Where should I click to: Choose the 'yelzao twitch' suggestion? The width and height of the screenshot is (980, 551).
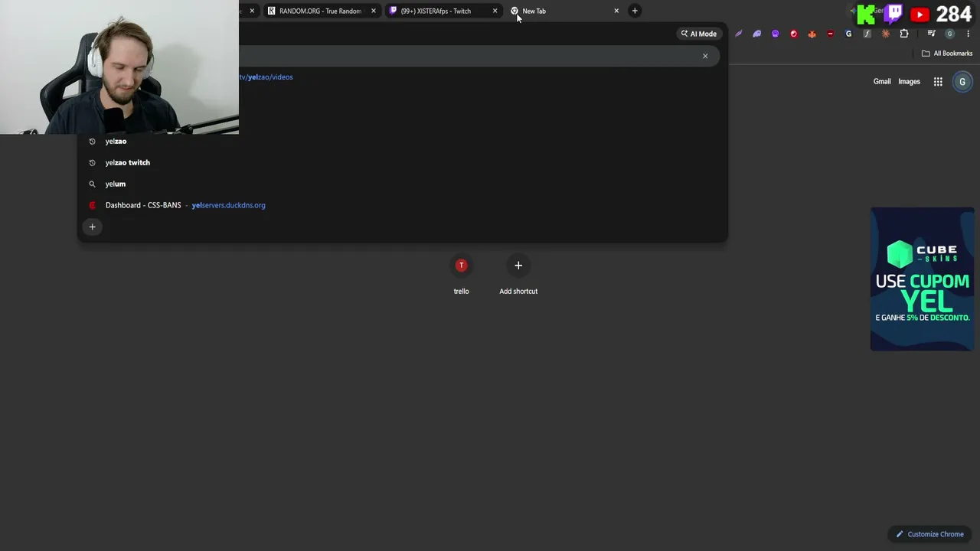(402, 163)
